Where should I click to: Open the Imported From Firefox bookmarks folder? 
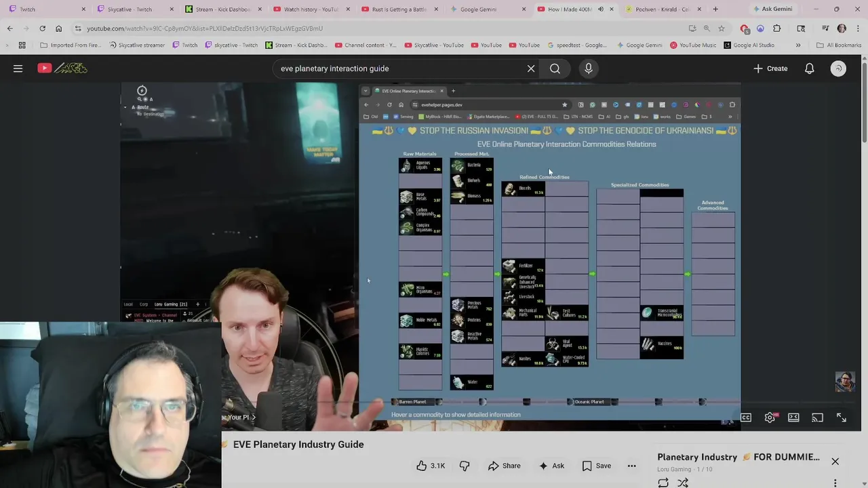71,45
